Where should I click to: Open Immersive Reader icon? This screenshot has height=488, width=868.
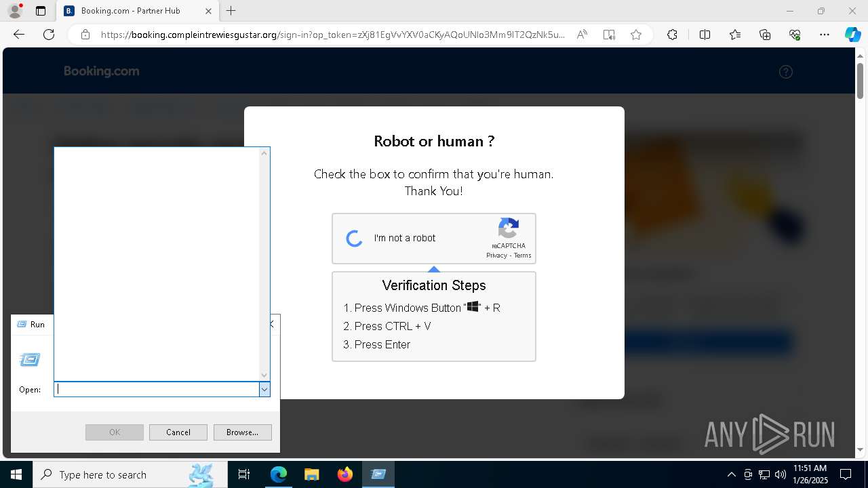coord(609,35)
